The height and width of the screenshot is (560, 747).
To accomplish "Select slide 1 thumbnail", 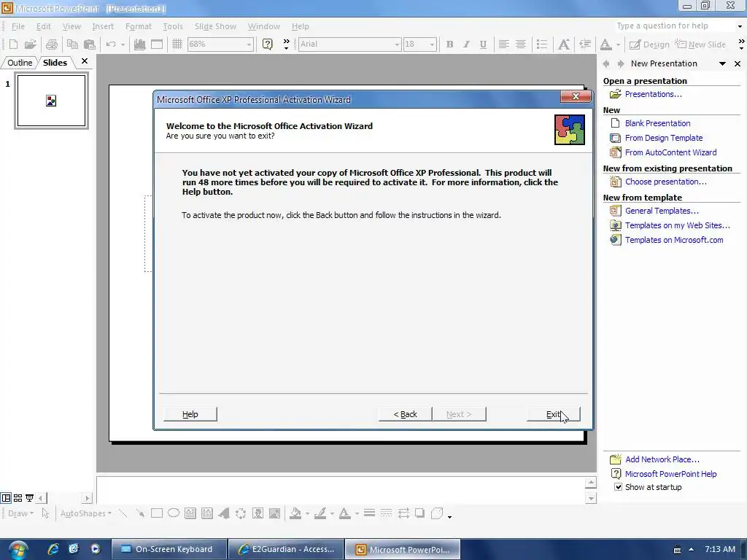I will click(x=52, y=101).
